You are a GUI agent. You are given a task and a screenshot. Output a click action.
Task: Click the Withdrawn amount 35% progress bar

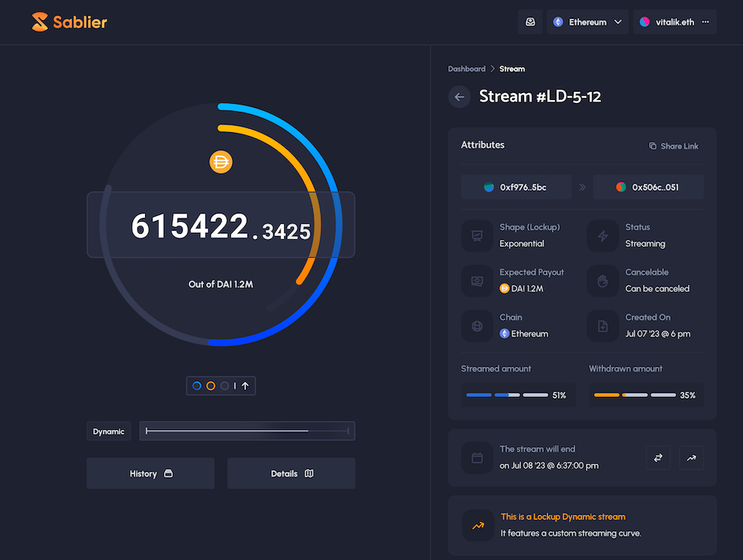(646, 395)
